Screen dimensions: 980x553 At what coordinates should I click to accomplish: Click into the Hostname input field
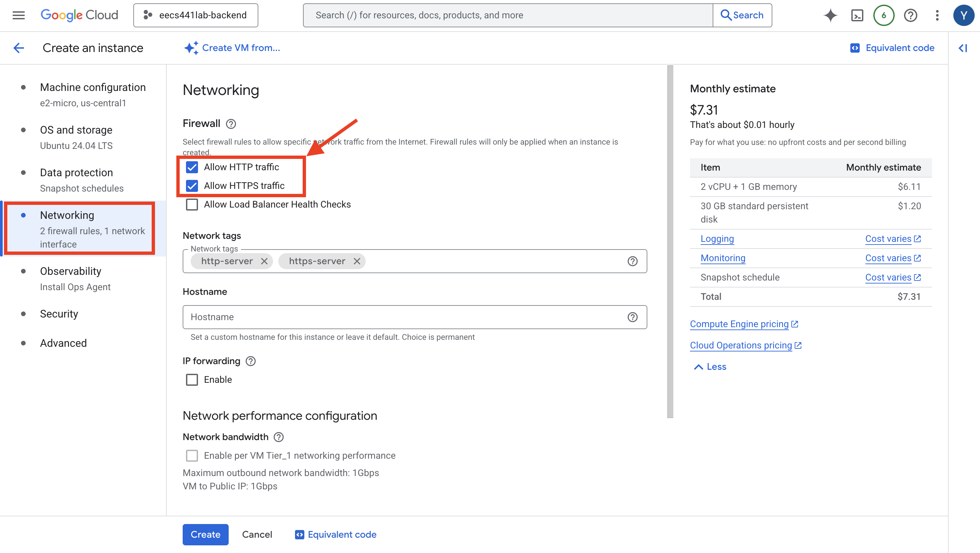tap(403, 317)
